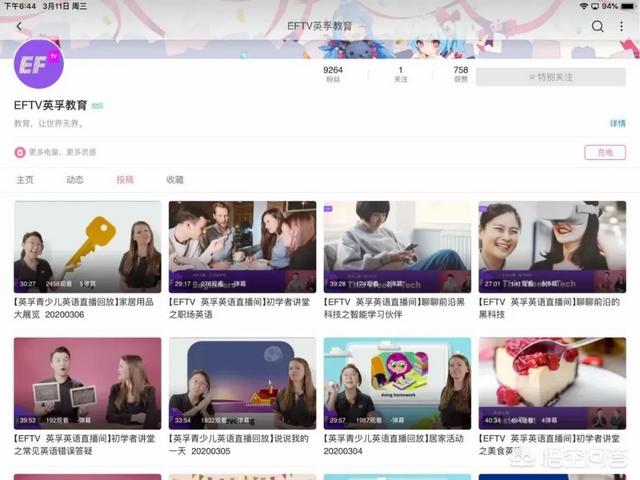Switch to the 主页 tab
The image size is (640, 480).
(x=25, y=180)
